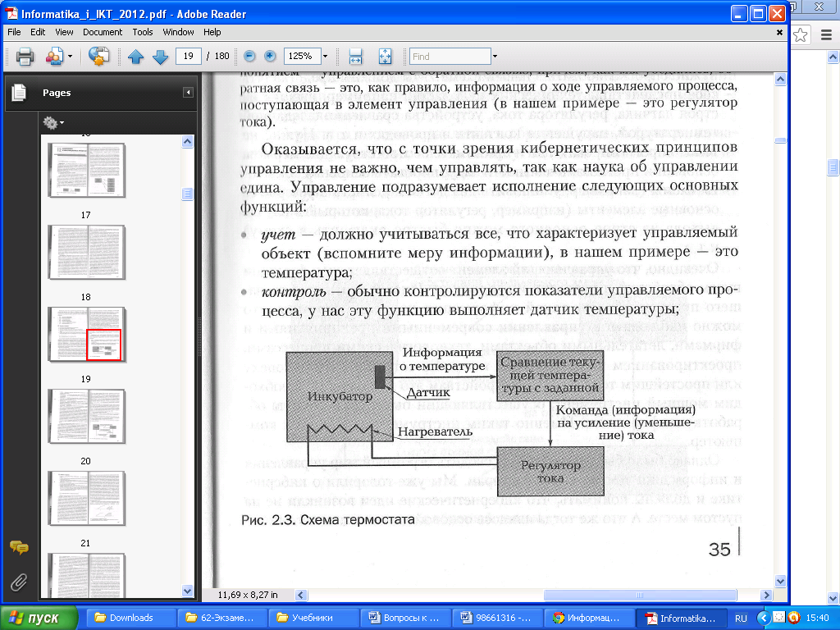840x630 pixels.
Task: Switch to 98661316 Word document in taskbar
Action: click(x=496, y=618)
